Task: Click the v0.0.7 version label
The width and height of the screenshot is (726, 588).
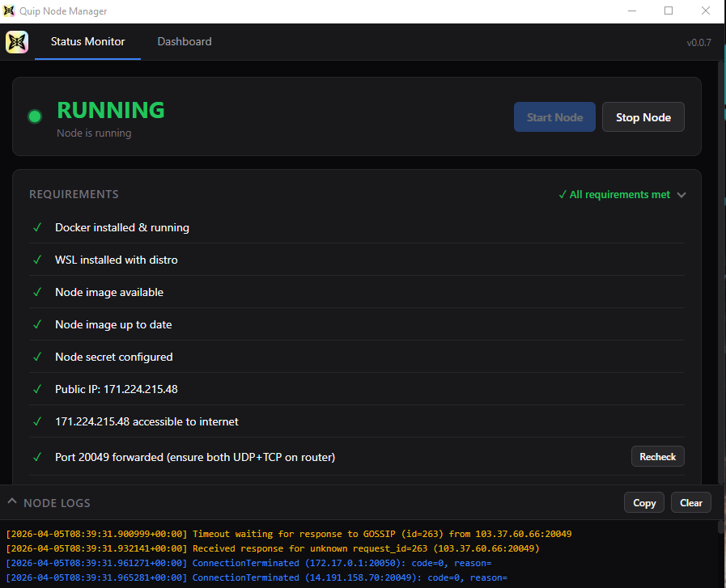Action: (698, 43)
